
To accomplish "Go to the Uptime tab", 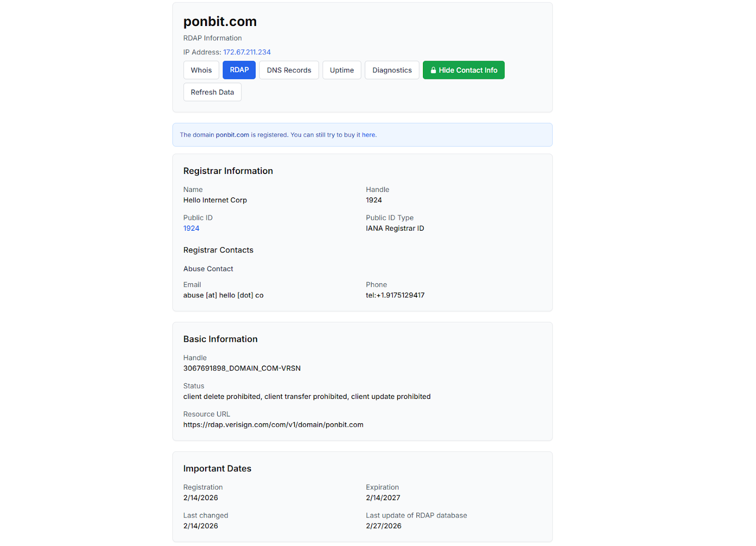I will click(x=342, y=70).
